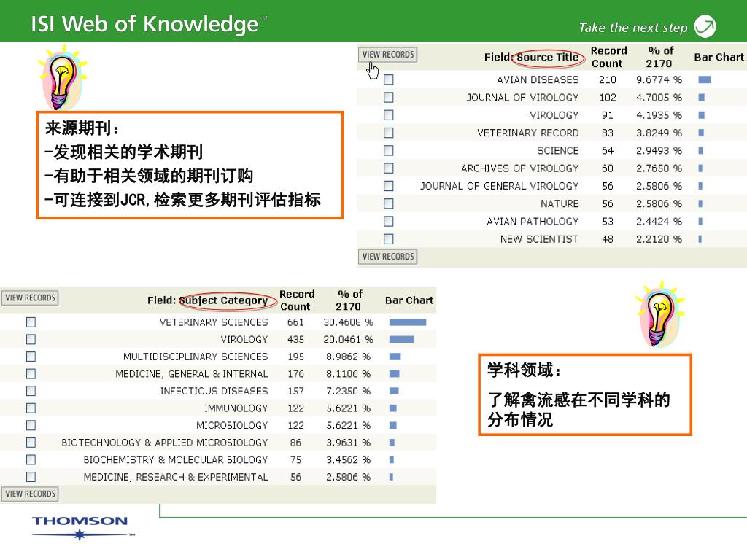Tick the JOURNAL OF GENERAL VIROLOGY checkbox

point(389,186)
